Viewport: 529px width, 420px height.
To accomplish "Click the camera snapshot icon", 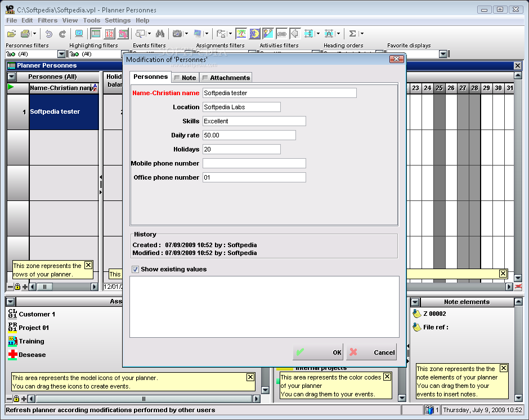I will 177,33.
